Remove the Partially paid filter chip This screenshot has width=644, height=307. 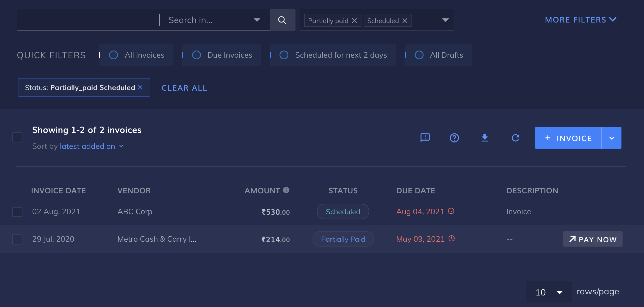pos(355,21)
